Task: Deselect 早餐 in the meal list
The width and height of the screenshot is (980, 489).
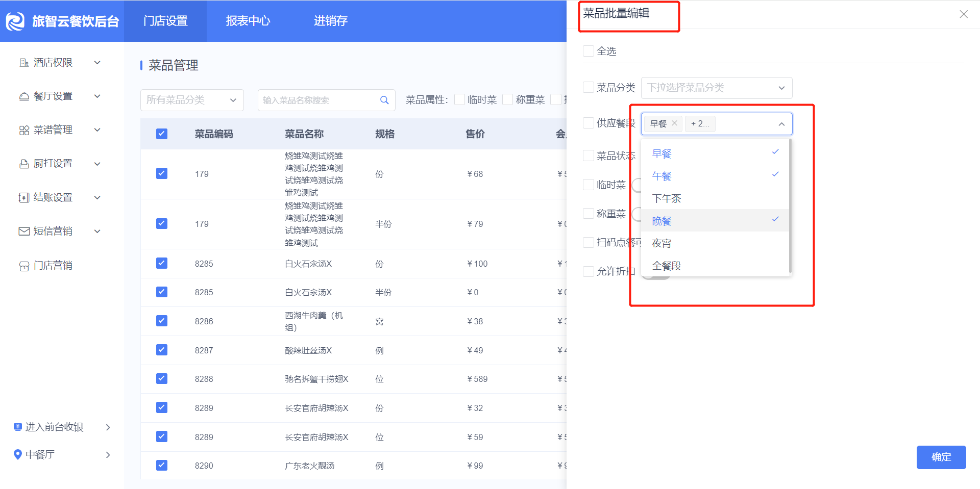Action: click(715, 153)
